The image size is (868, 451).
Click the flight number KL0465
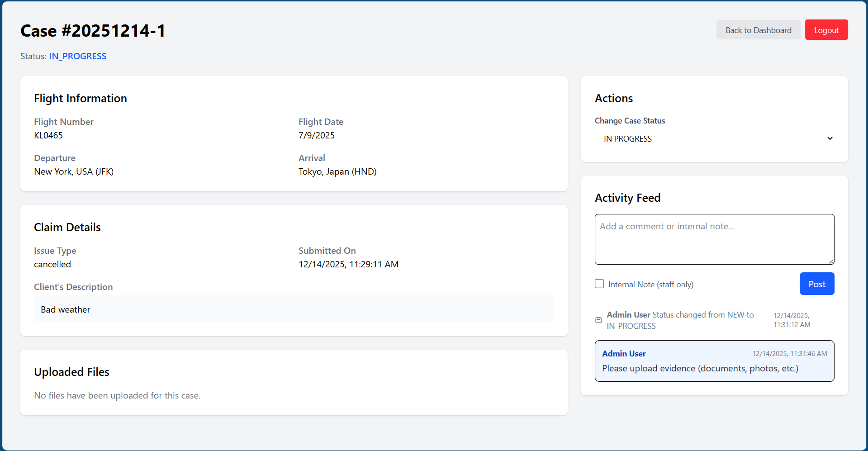[x=48, y=135]
